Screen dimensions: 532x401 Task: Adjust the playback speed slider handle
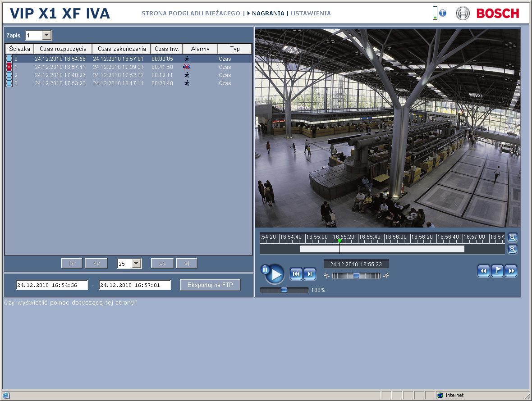[356, 276]
